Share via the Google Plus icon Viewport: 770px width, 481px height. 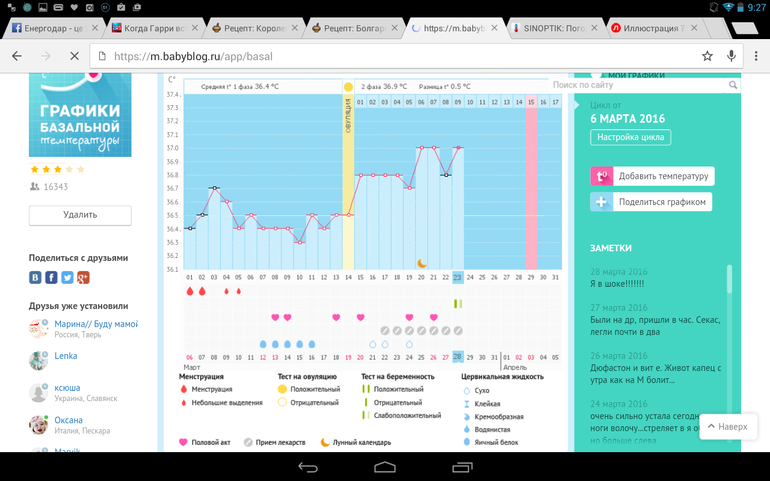(83, 277)
